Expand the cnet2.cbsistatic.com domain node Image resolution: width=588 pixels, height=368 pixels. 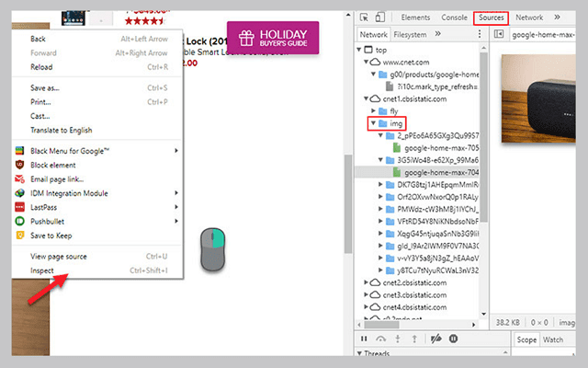tap(364, 282)
